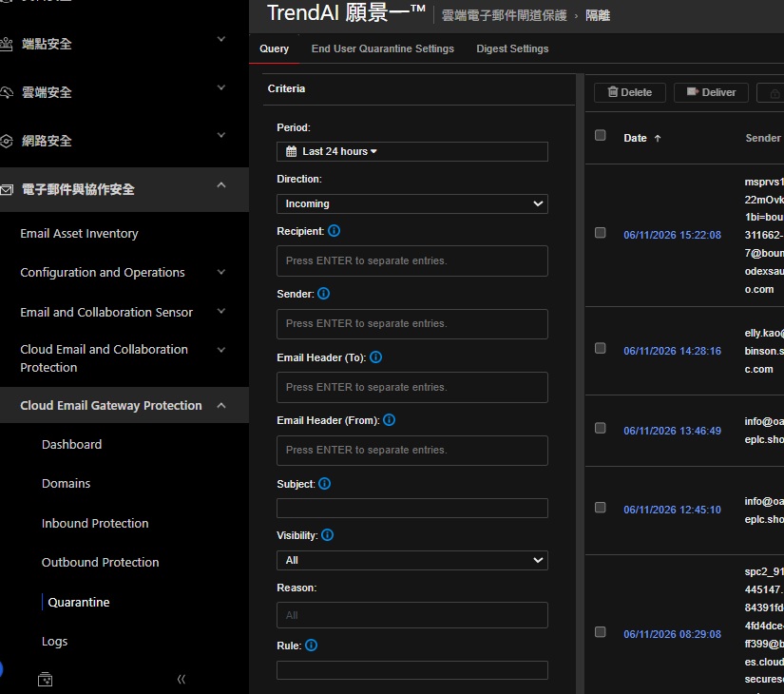Click the info icon next to Email Header (To)
The height and width of the screenshot is (694, 784).
[x=376, y=357]
